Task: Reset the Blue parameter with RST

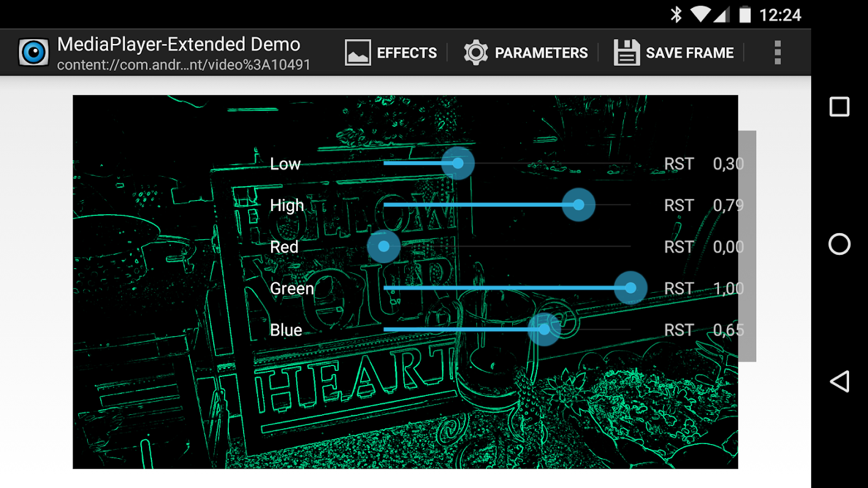Action: [x=679, y=330]
